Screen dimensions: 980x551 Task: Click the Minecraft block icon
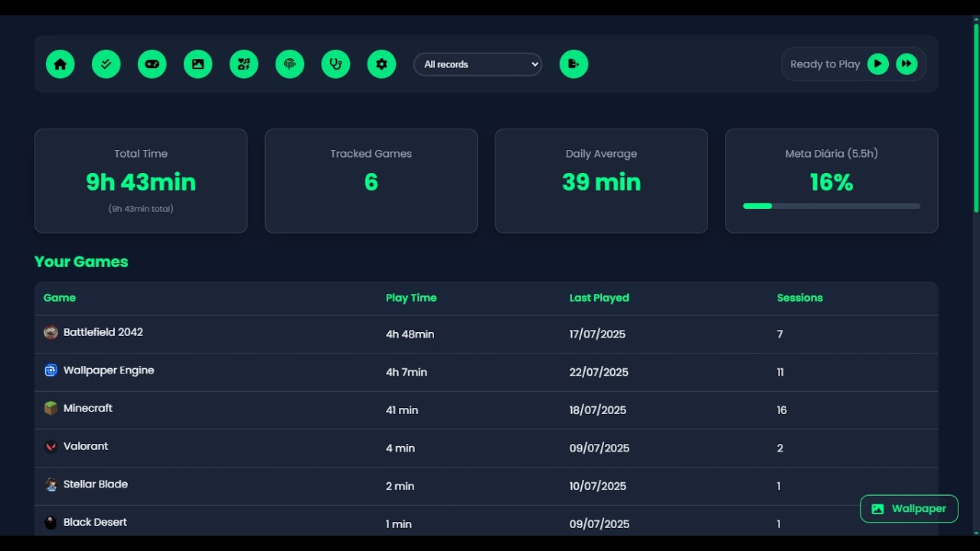[51, 408]
